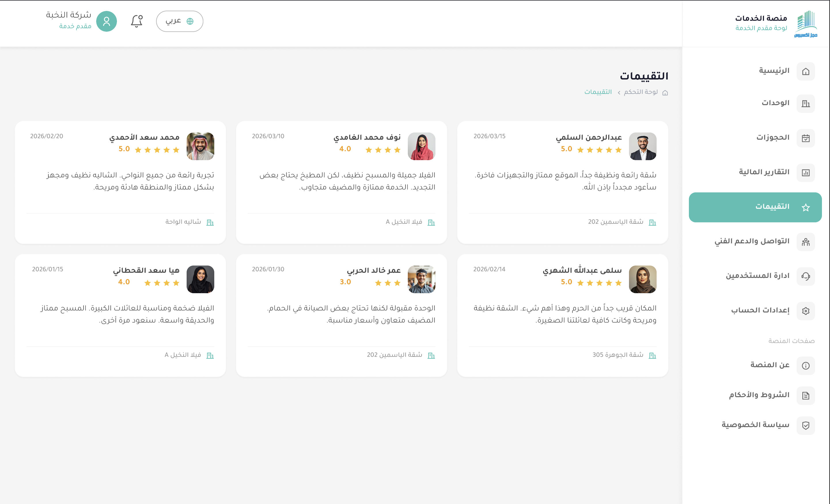Click the globe icon in language selector
The height and width of the screenshot is (504, 830).
click(x=190, y=21)
